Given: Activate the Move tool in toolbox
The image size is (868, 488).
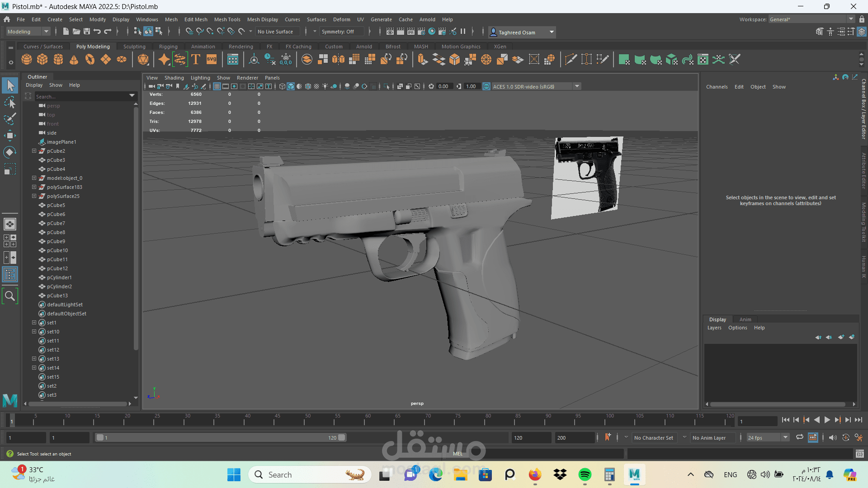Looking at the screenshot, I should [10, 135].
